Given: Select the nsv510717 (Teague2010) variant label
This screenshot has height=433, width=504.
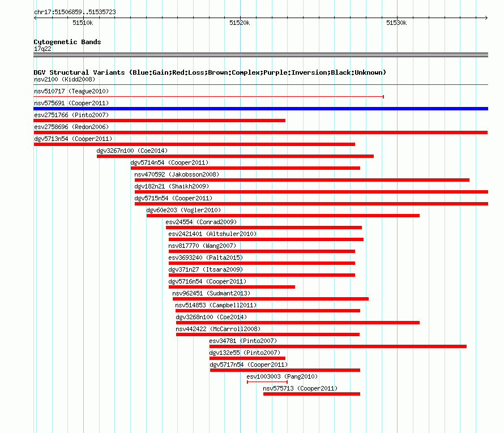Looking at the screenshot, I should (x=71, y=91).
